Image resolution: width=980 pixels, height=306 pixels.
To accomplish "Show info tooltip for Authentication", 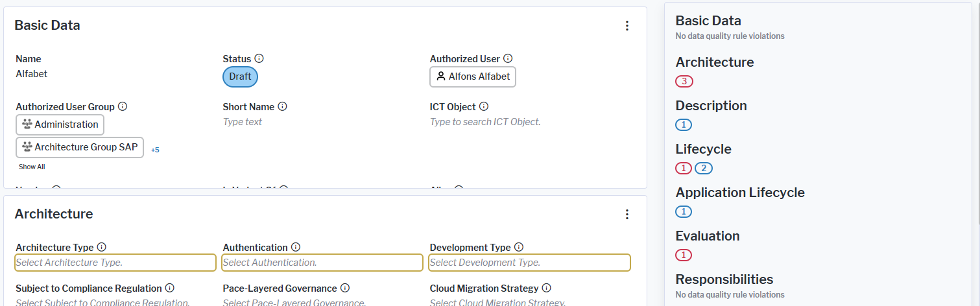I will (296, 247).
